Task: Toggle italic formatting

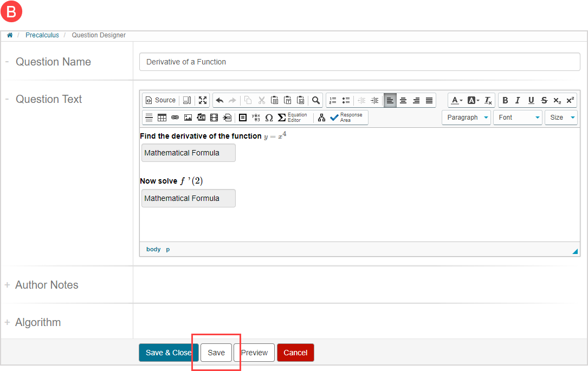Action: (x=518, y=100)
